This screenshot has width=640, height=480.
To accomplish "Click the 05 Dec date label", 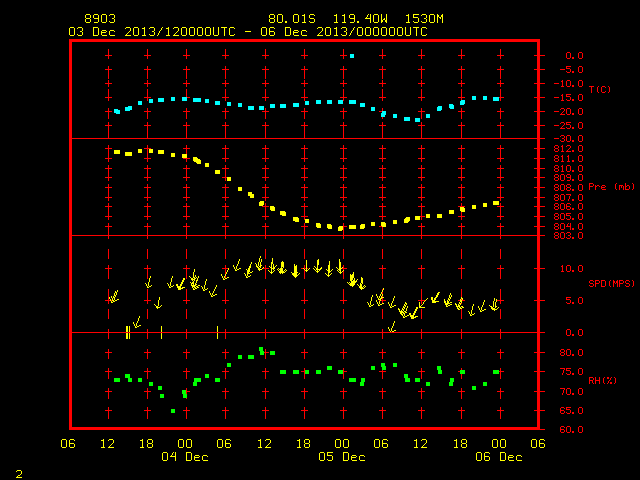I will 342,457.
